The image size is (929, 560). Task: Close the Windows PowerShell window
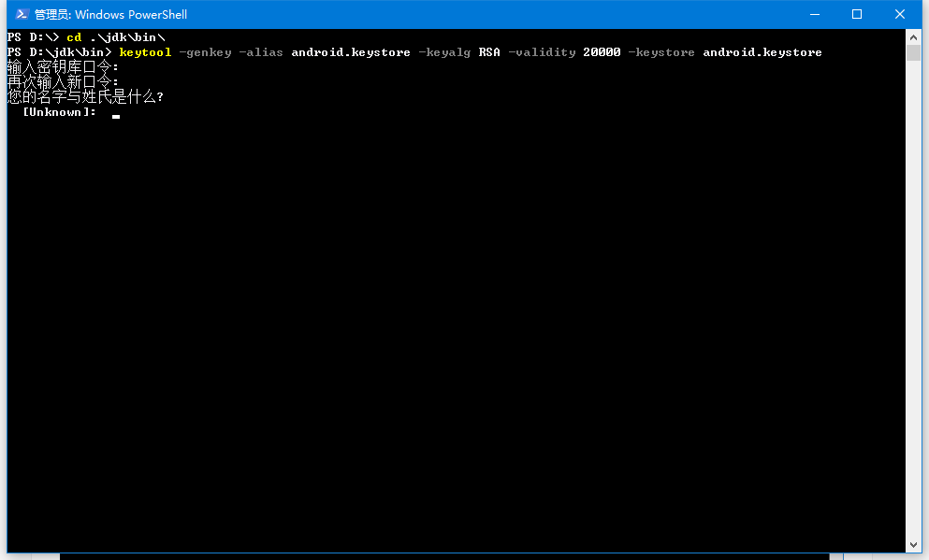coord(899,14)
